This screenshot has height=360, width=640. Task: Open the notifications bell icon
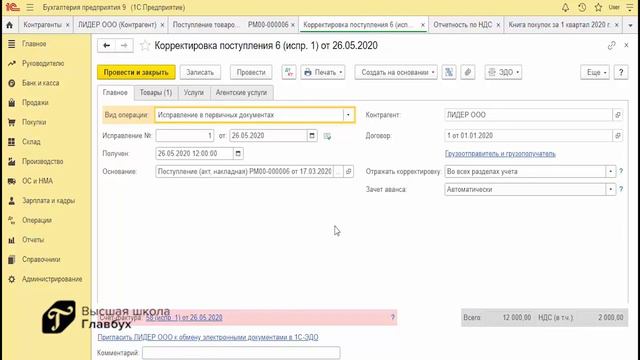[x=565, y=7]
